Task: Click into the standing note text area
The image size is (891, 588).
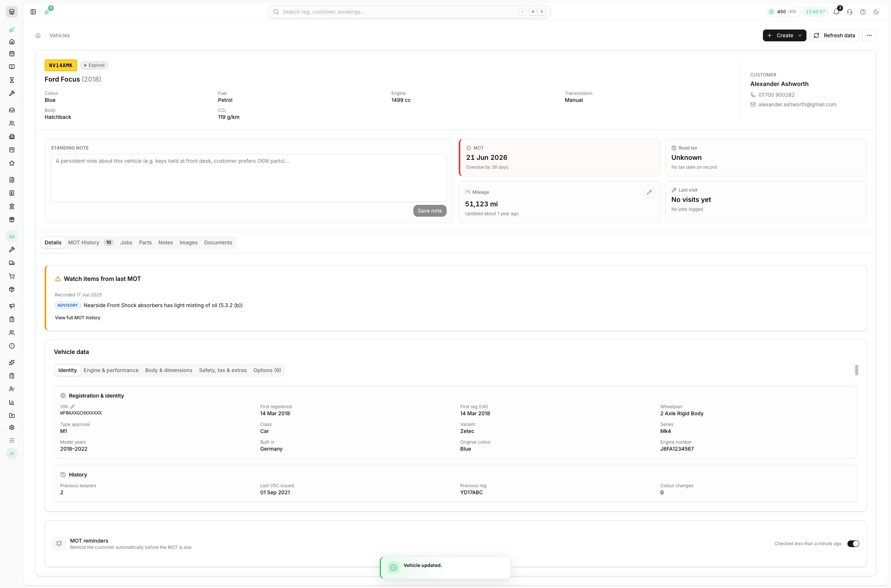Action: (249, 178)
